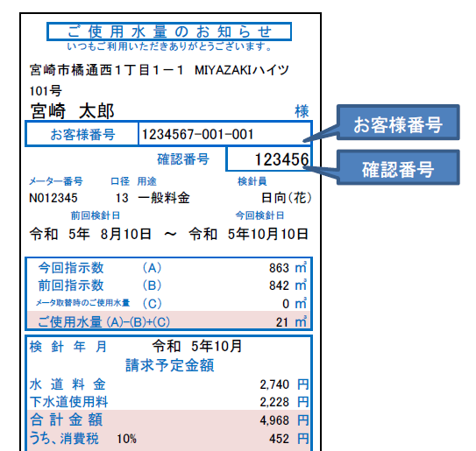This screenshot has width=476, height=451.
Task: Click the 請求予定金額 heading
Action: point(170,365)
